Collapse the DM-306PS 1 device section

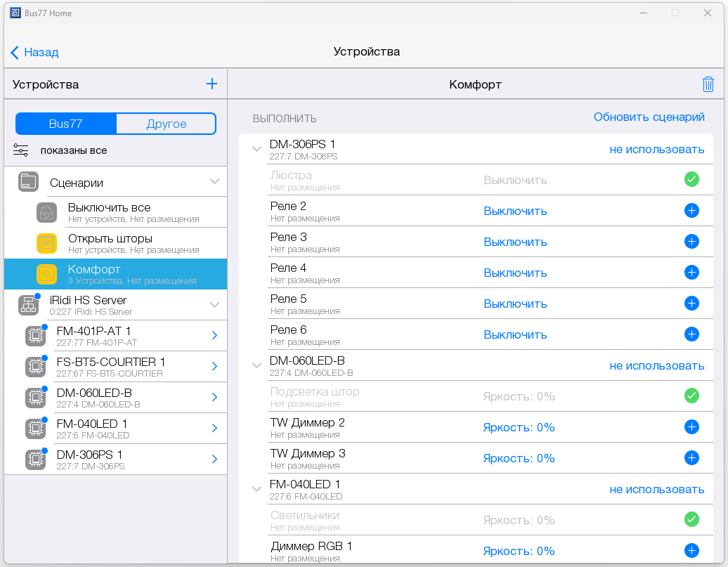[x=256, y=149]
